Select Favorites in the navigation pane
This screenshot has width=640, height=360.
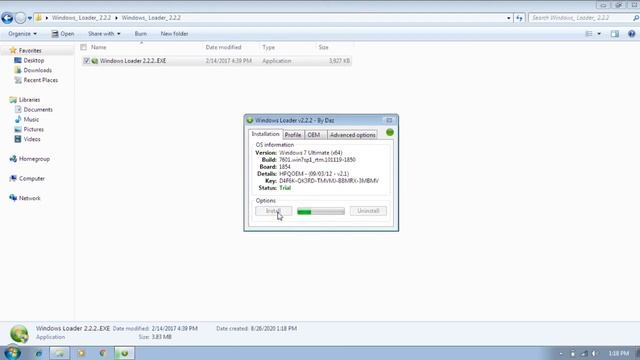point(30,51)
